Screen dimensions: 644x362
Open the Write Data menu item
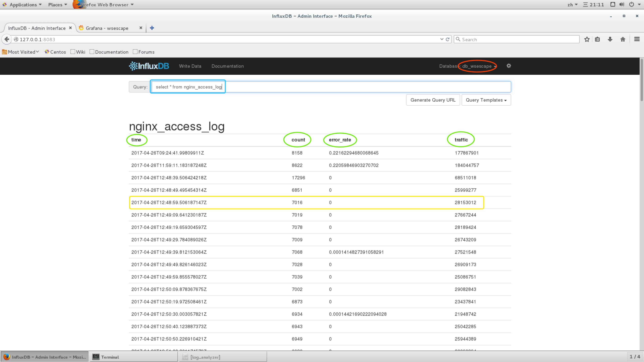(190, 66)
